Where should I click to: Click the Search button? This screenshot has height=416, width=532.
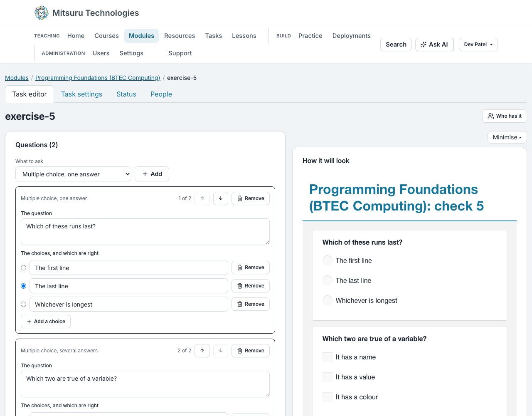(396, 45)
